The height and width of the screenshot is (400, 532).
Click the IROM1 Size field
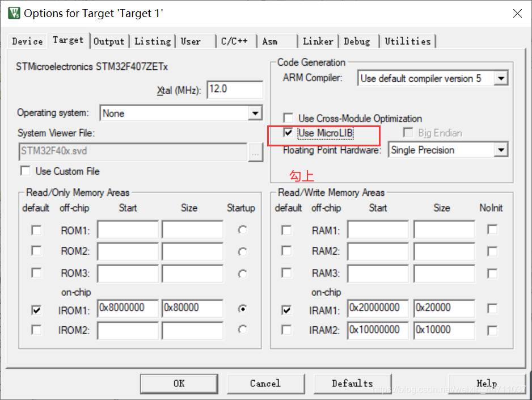coord(192,308)
